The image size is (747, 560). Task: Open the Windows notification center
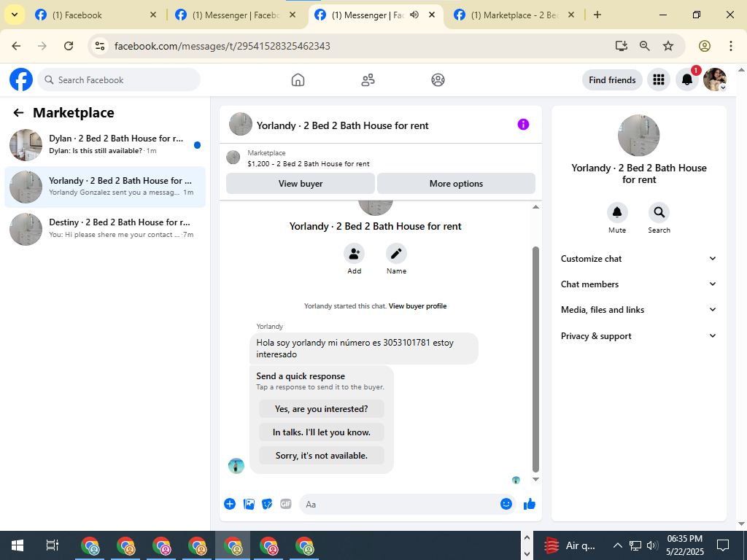723,545
